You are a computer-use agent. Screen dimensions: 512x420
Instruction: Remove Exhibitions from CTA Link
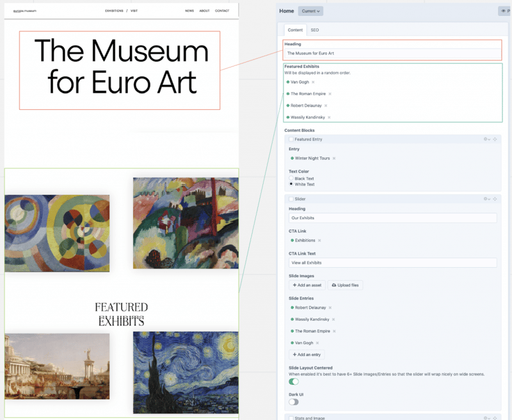(x=319, y=240)
